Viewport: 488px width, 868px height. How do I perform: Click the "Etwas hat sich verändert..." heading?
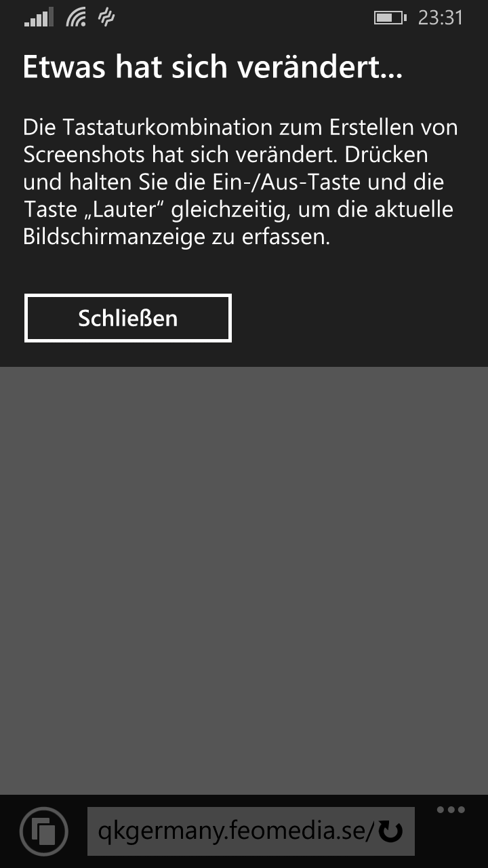pos(213,67)
